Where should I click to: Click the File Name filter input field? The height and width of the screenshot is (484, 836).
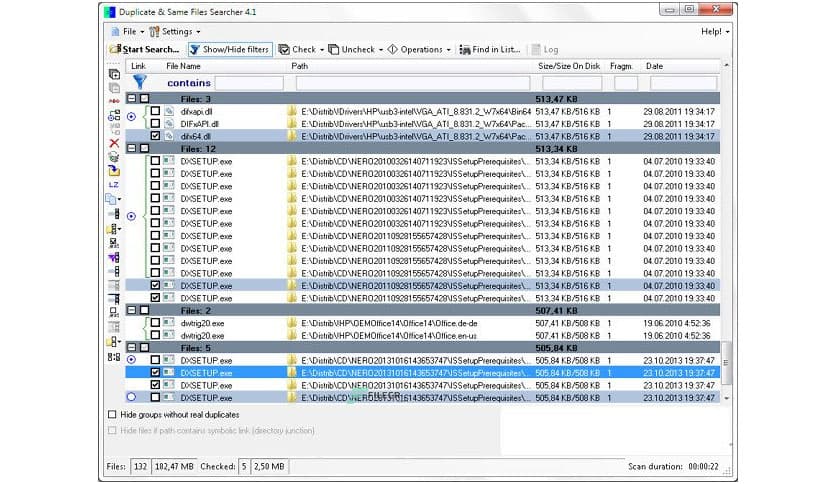click(x=250, y=83)
